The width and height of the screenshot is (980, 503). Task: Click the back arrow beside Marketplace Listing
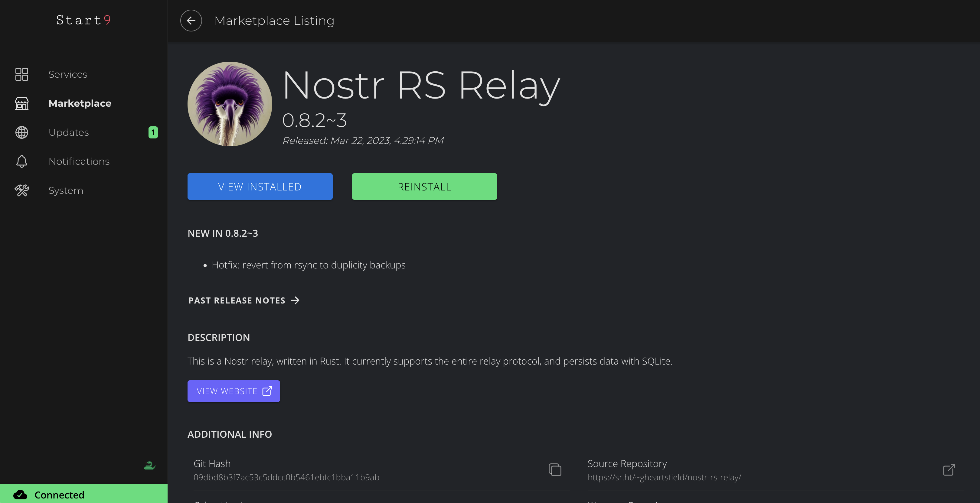click(191, 20)
